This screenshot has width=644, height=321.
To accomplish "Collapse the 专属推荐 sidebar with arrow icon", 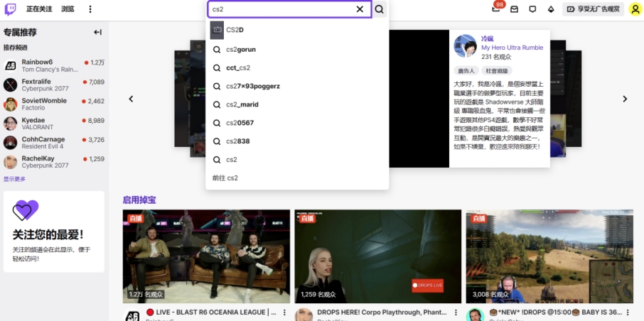I will 98,32.
